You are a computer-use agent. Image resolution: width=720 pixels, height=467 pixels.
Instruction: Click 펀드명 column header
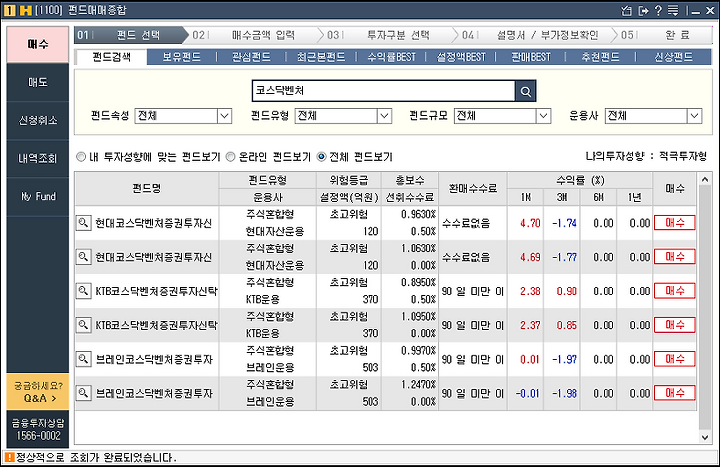click(x=147, y=189)
